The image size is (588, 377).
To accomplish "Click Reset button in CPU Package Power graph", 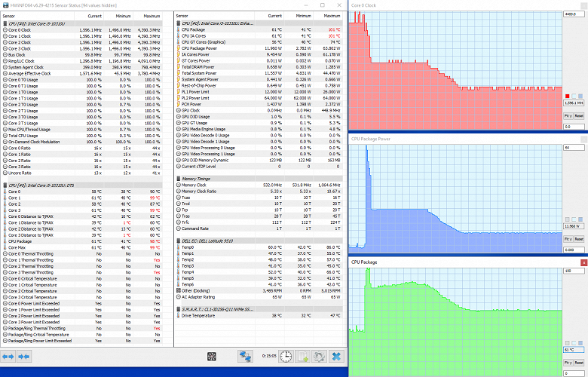I will pyautogui.click(x=579, y=239).
